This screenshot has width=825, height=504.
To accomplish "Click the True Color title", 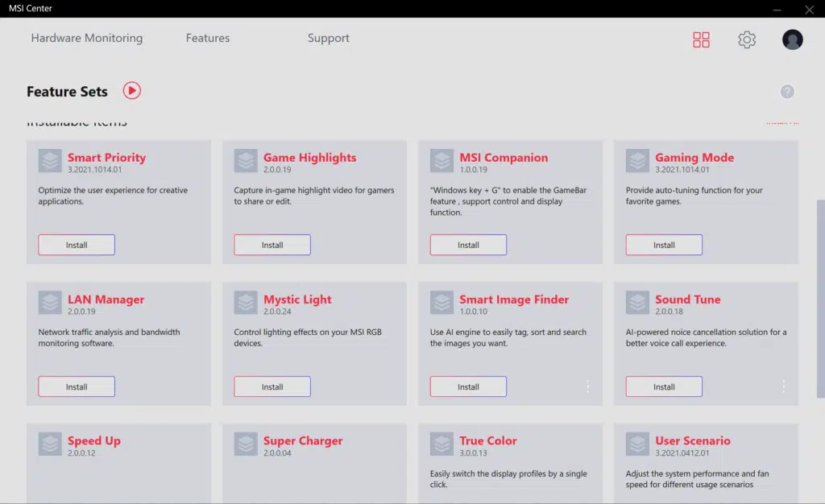I will coord(487,440).
